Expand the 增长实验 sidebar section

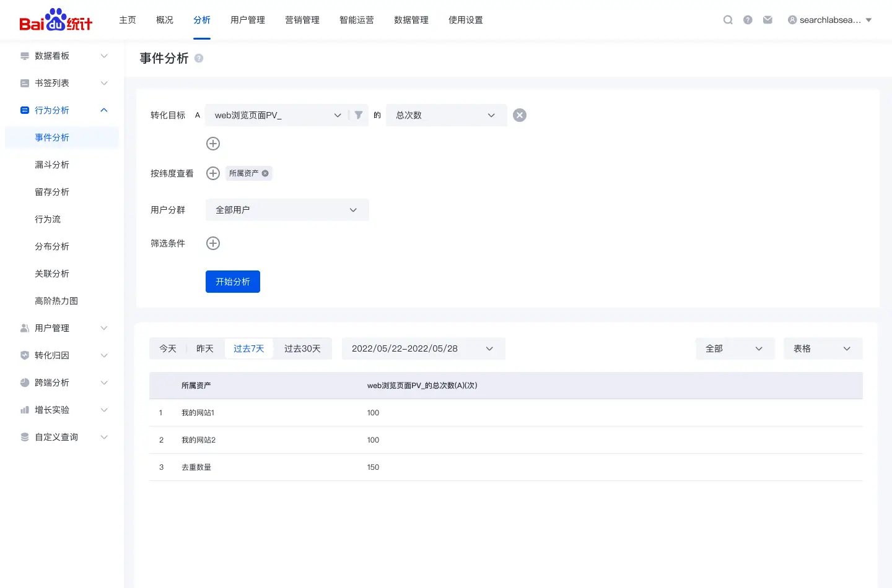point(104,410)
